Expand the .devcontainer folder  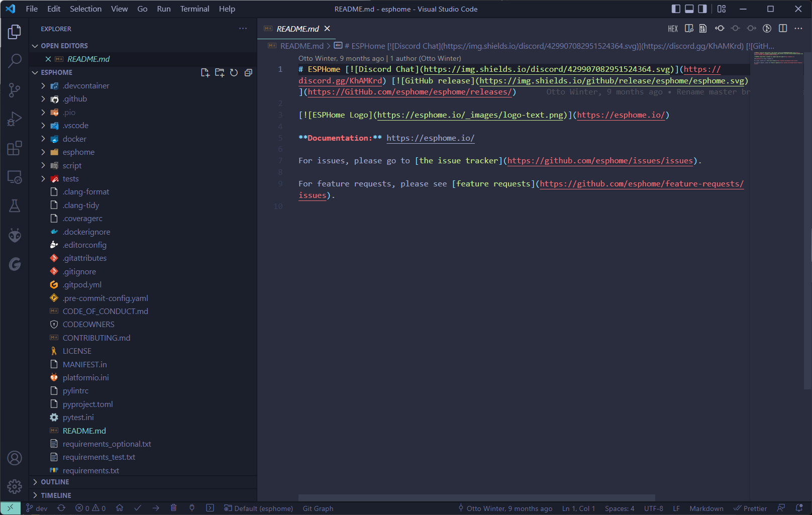pos(143,86)
